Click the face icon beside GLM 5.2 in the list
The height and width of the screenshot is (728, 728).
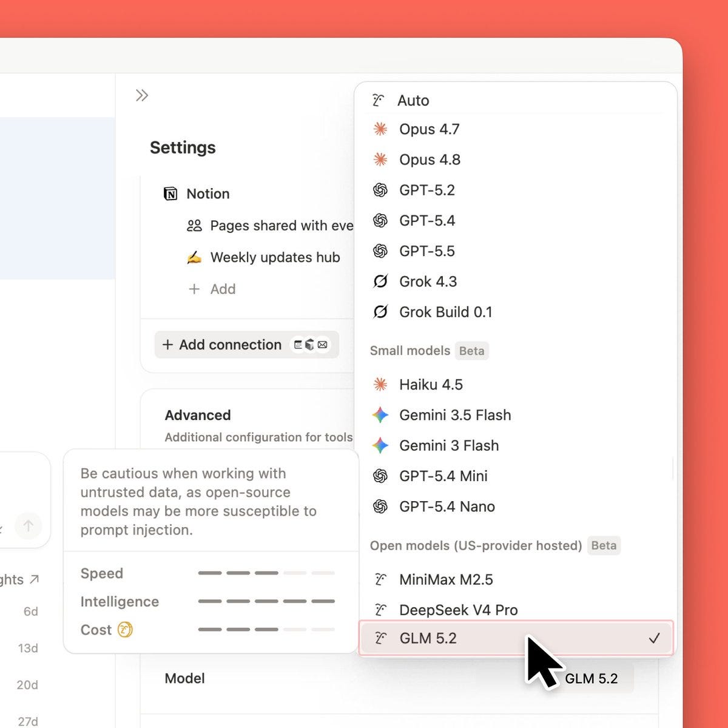[380, 638]
